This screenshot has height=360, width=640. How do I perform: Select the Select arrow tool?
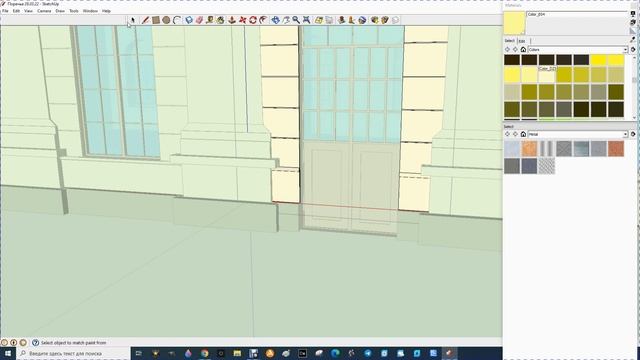pyautogui.click(x=133, y=20)
